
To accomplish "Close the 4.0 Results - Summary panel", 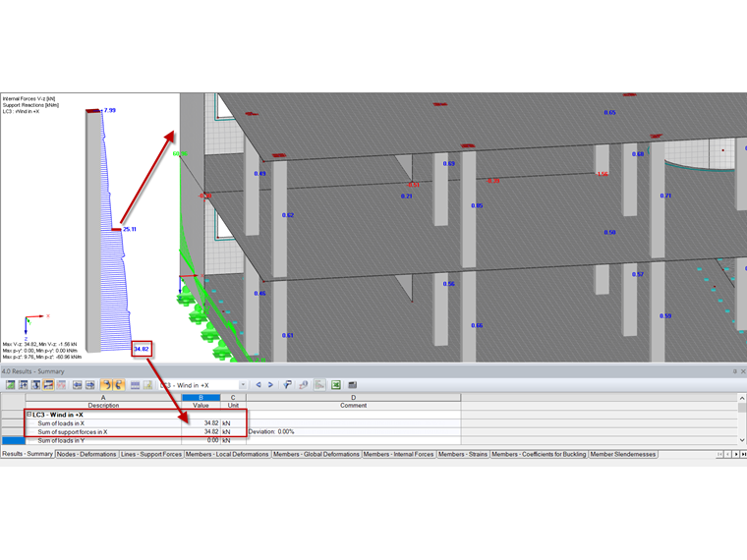I will (x=743, y=371).
